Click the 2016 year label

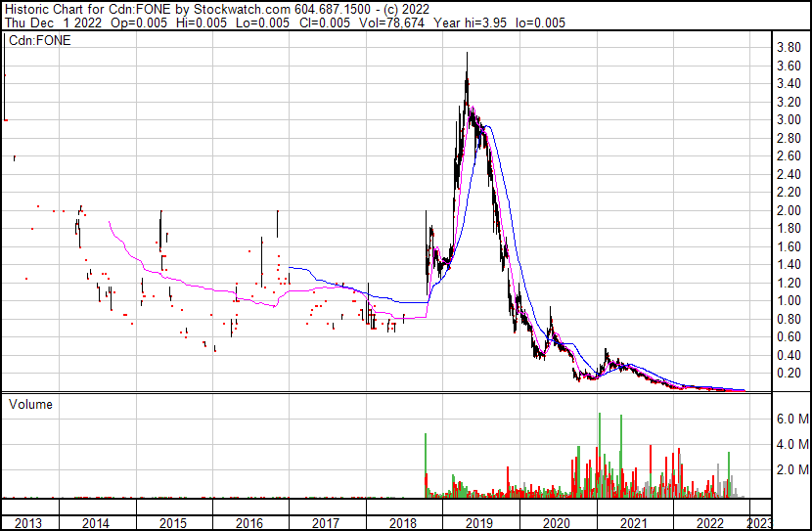click(249, 523)
